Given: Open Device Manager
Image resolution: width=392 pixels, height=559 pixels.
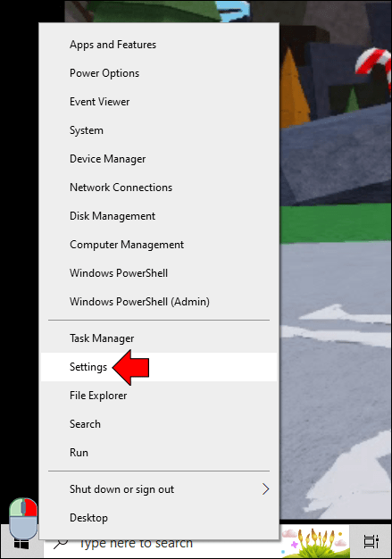Looking at the screenshot, I should point(159,159).
